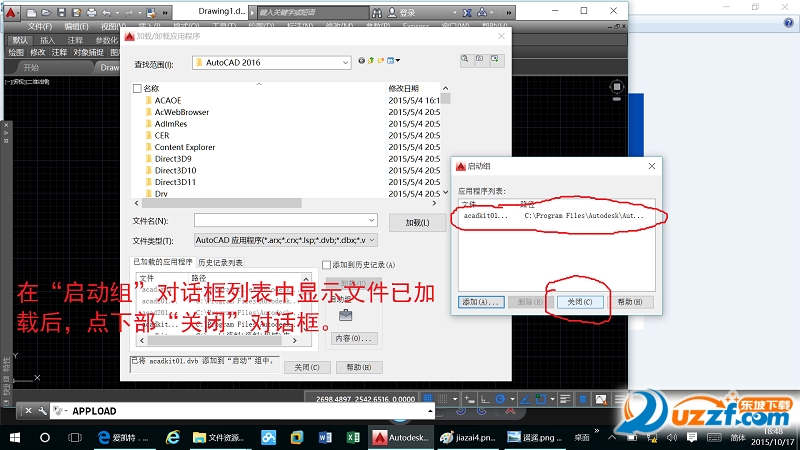Toggle the polar tracking circle icon

pos(501,399)
